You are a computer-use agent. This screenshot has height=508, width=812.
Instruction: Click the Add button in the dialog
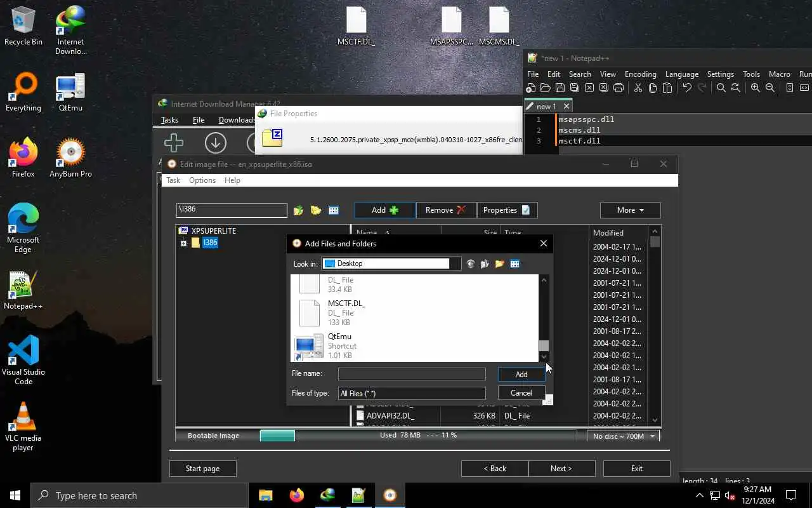click(x=521, y=374)
